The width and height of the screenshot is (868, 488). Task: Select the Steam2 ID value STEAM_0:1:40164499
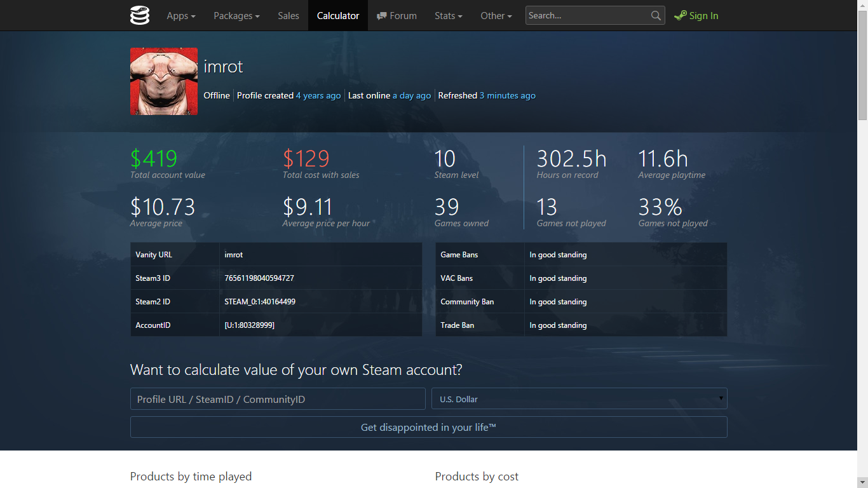coord(260,302)
